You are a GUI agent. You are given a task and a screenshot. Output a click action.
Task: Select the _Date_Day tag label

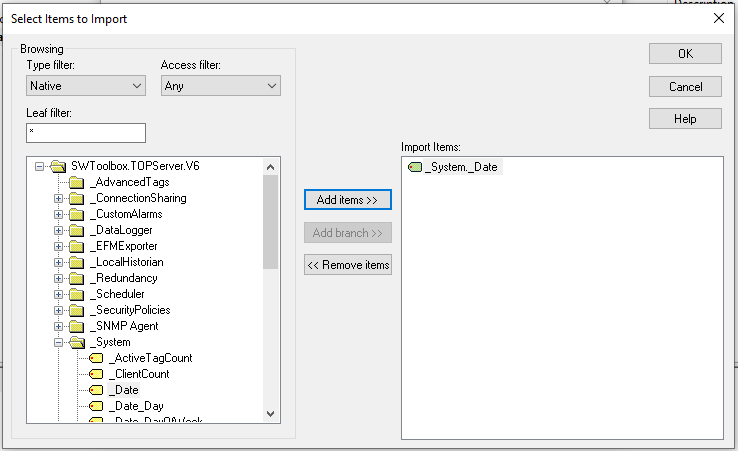pos(136,406)
